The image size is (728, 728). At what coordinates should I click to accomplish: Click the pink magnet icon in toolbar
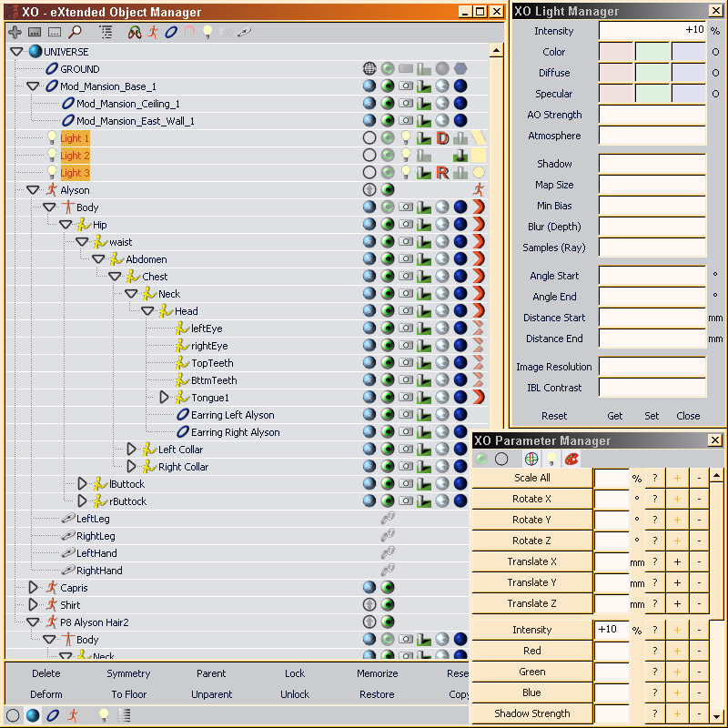coord(189,32)
